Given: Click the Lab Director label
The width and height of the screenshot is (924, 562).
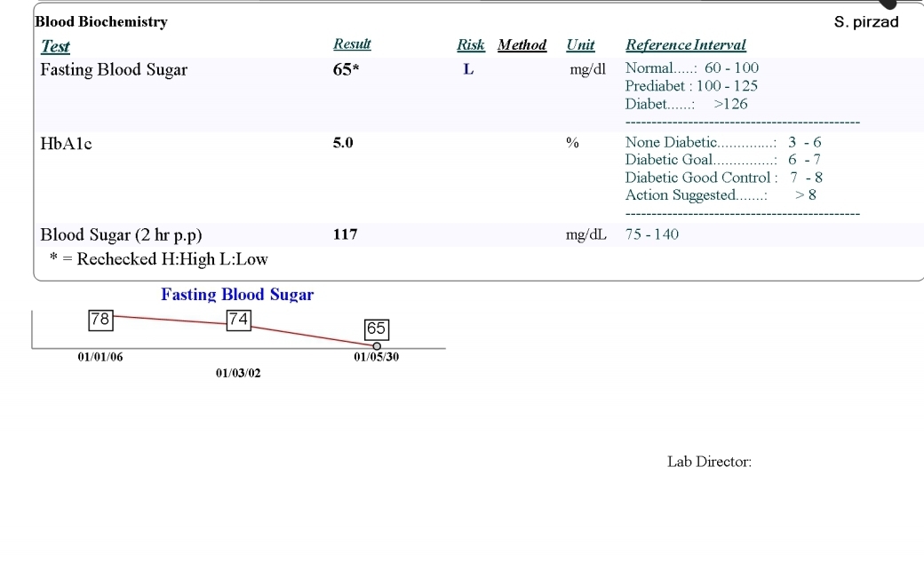Looking at the screenshot, I should click(709, 462).
